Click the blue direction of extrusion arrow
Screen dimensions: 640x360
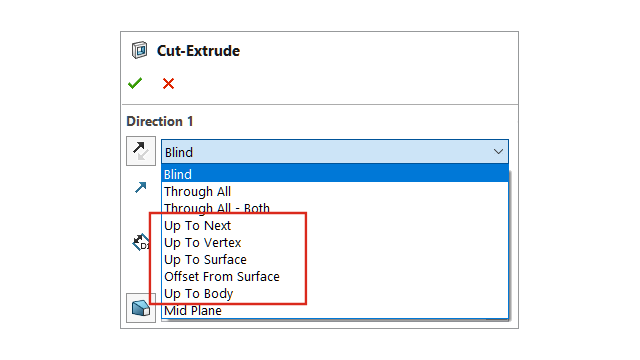click(141, 187)
